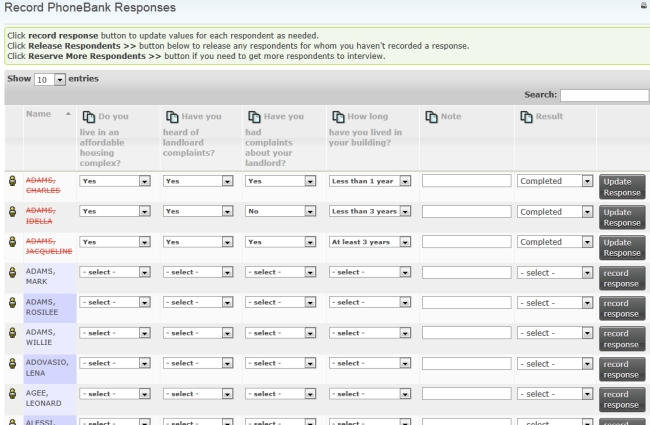Click the person icon beside AGEE, LEONARD
Screen dimensions: 650x425
tap(13, 394)
